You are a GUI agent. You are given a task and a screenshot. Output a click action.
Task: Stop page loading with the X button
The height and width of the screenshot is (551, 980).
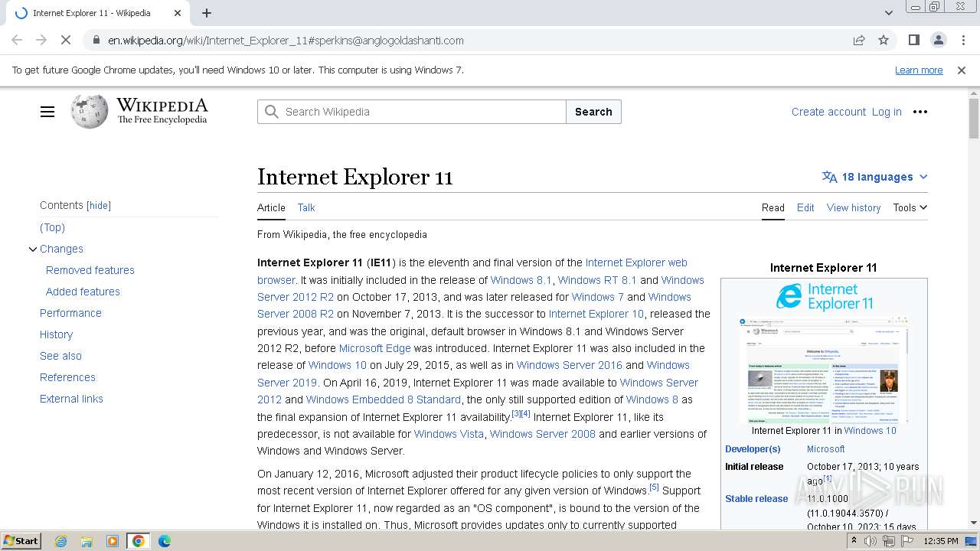pyautogui.click(x=66, y=40)
